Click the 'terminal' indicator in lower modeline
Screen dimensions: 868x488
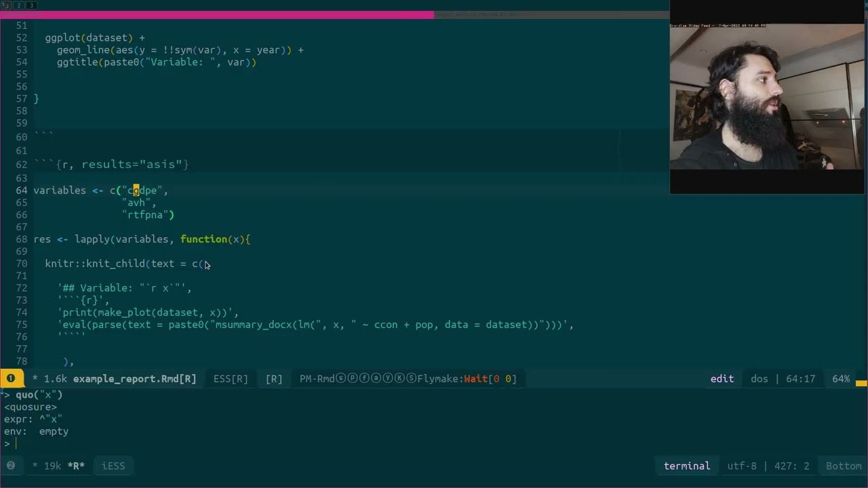pyautogui.click(x=687, y=466)
